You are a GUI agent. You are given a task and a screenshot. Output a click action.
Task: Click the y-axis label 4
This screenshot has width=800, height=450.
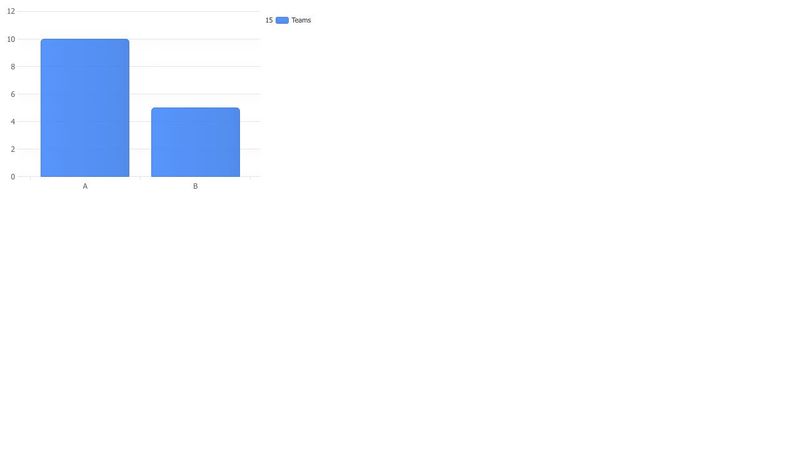point(13,122)
